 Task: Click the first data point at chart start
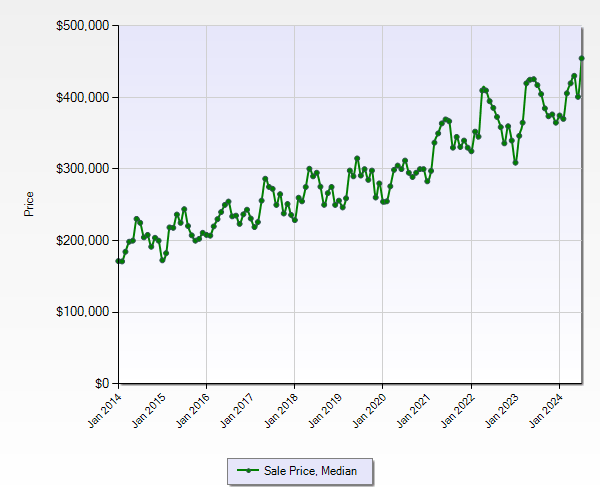pyautogui.click(x=119, y=261)
